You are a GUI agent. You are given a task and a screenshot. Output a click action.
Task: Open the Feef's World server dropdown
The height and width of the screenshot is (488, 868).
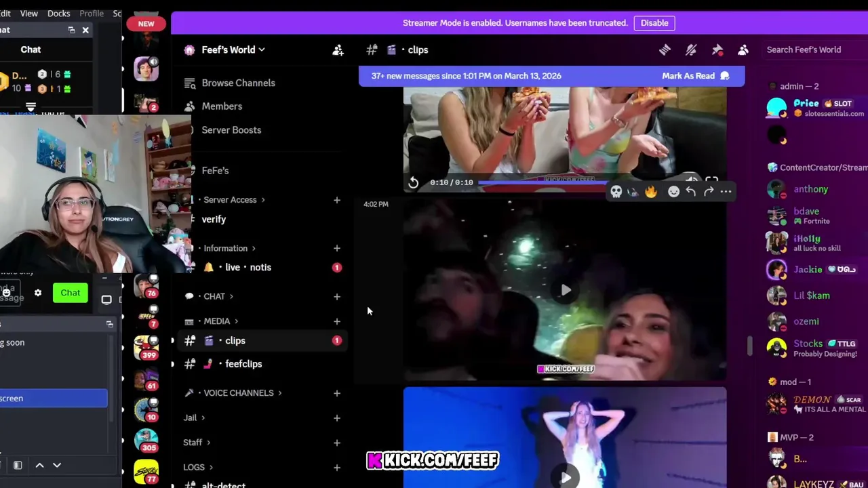(x=233, y=49)
